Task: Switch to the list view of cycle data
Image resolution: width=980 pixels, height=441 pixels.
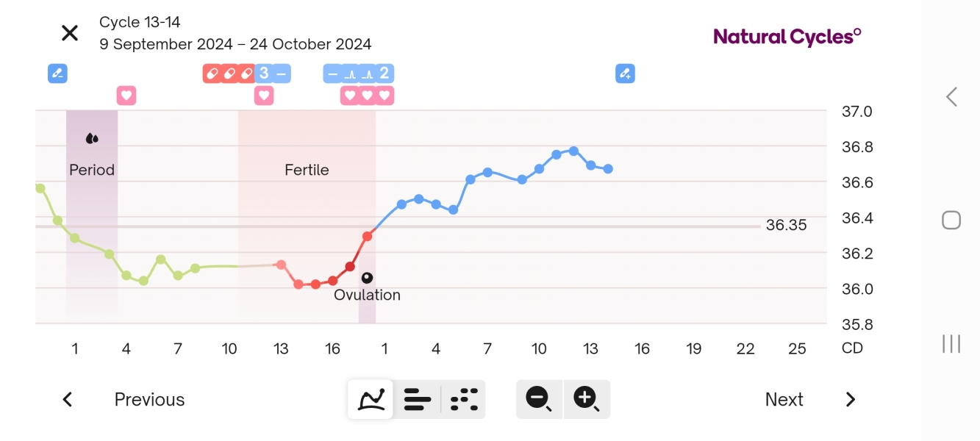Action: point(417,398)
